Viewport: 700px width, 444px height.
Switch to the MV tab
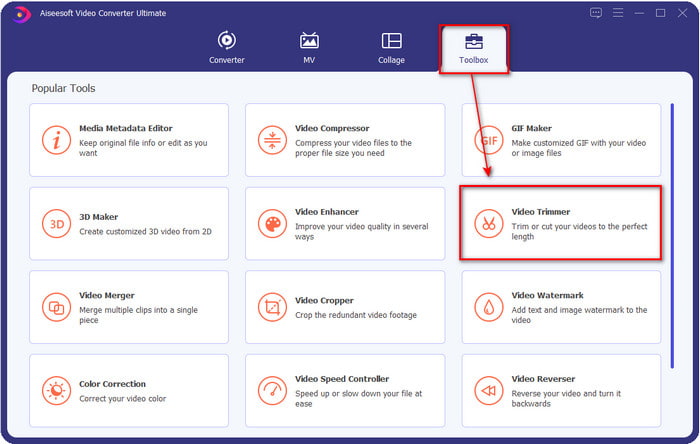tap(309, 47)
